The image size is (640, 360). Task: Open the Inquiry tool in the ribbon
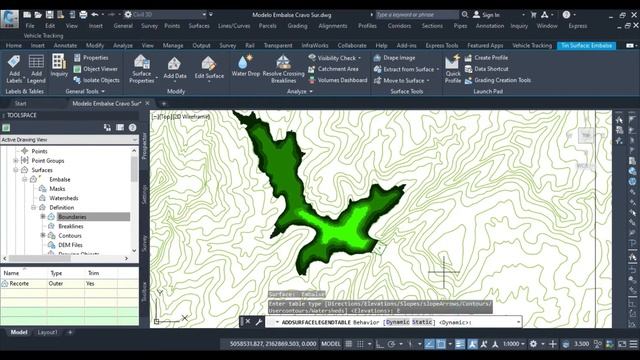[59, 65]
